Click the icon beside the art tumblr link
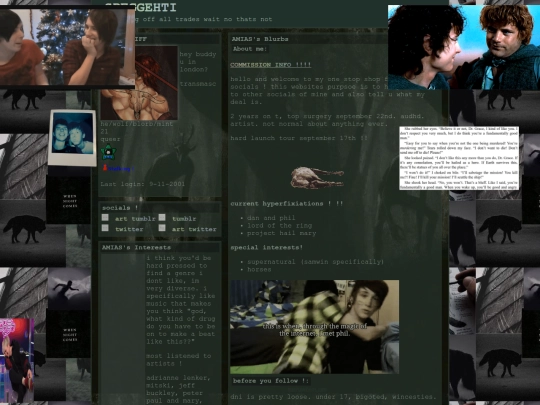Viewport: 540px width, 405px height. [x=105, y=218]
